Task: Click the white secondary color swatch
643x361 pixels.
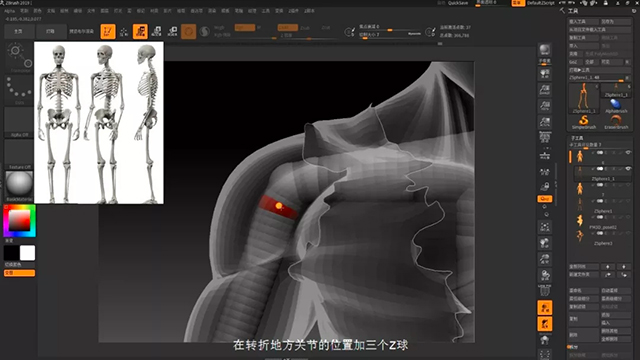Action: click(x=27, y=253)
